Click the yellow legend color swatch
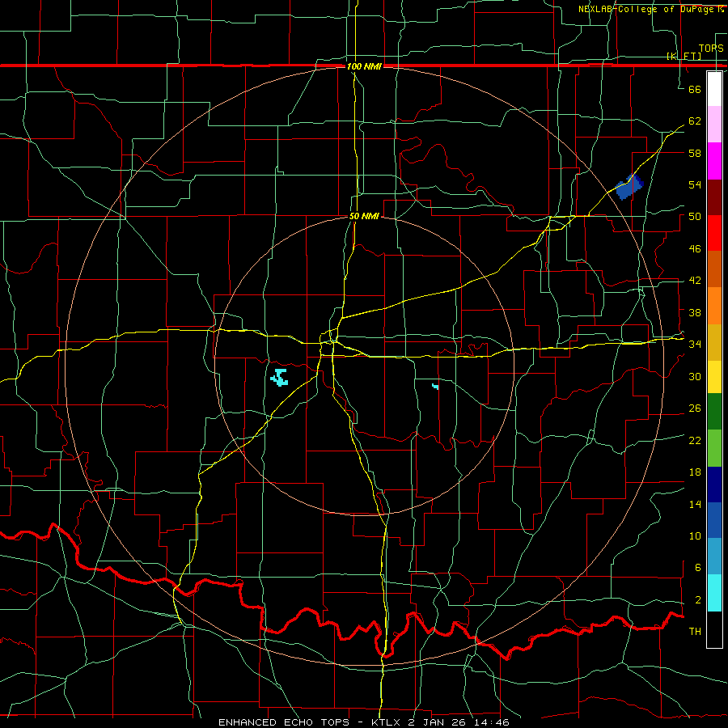The image size is (728, 728). [714, 377]
